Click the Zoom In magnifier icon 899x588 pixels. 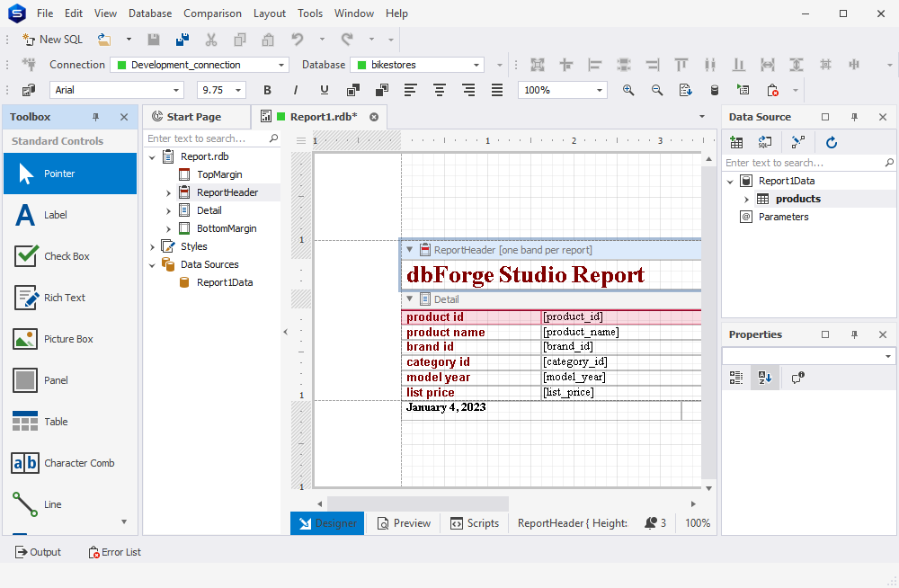pyautogui.click(x=628, y=90)
